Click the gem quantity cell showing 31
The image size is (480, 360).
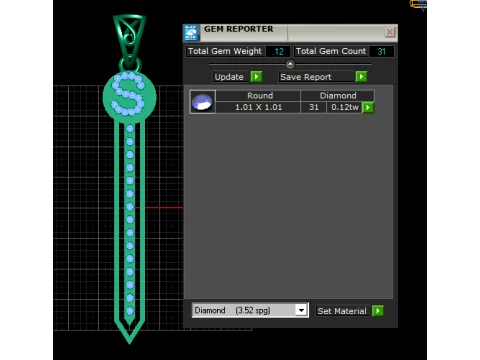coord(314,107)
